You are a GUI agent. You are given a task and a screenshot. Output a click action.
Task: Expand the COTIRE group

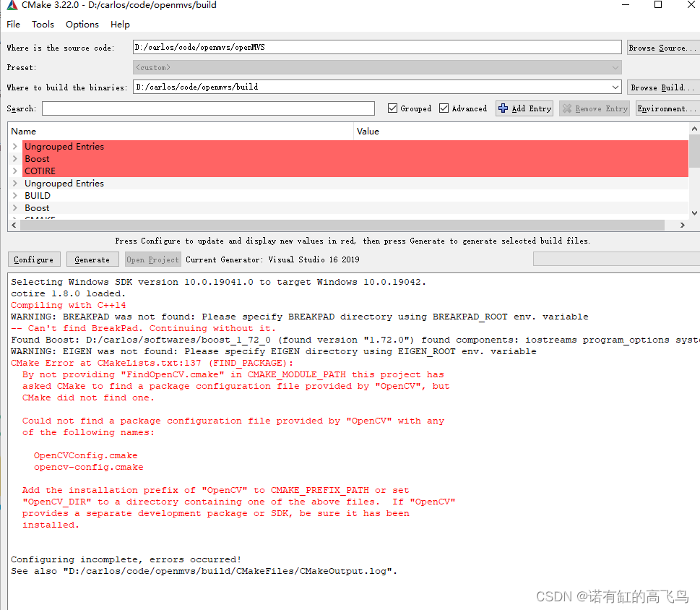[14, 171]
